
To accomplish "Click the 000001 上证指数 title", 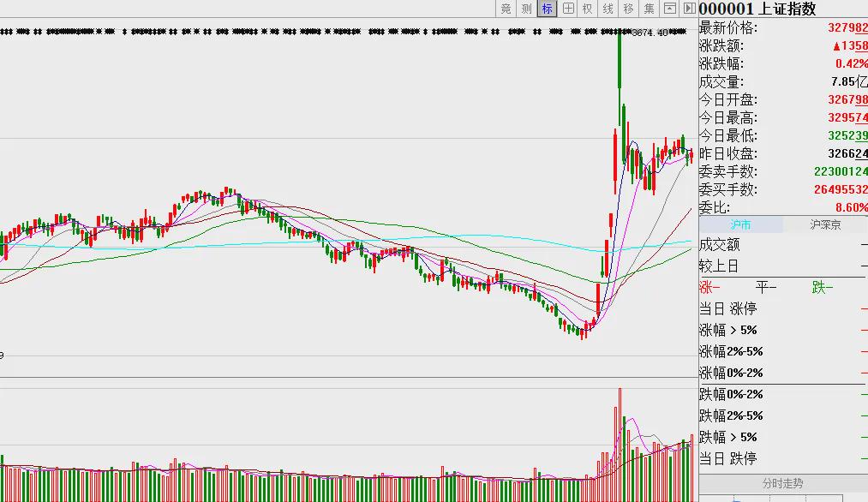I will coord(757,9).
